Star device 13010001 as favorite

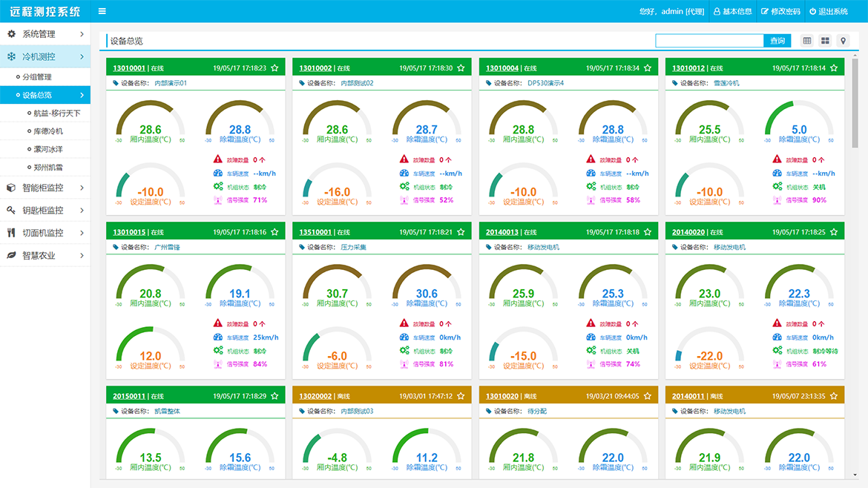(x=274, y=68)
